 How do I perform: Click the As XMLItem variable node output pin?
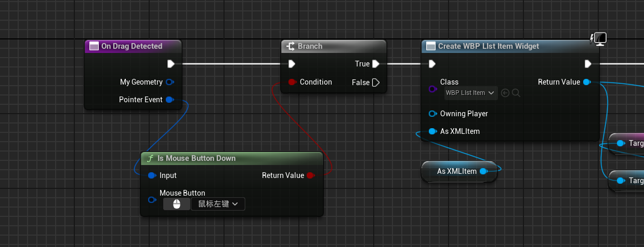pyautogui.click(x=483, y=171)
